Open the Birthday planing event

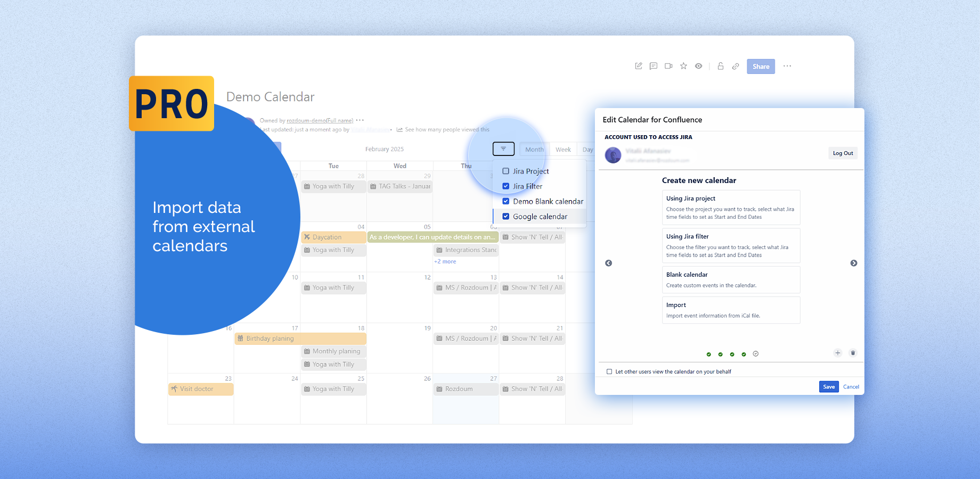300,338
